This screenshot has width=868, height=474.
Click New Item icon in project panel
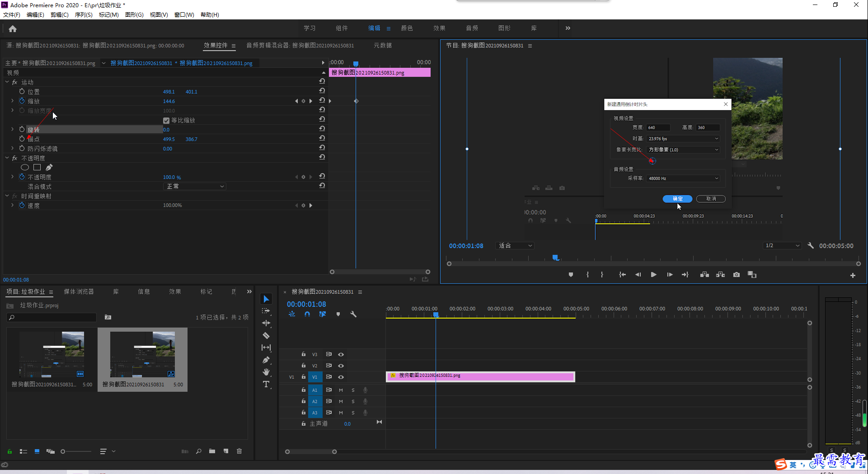coord(226,451)
